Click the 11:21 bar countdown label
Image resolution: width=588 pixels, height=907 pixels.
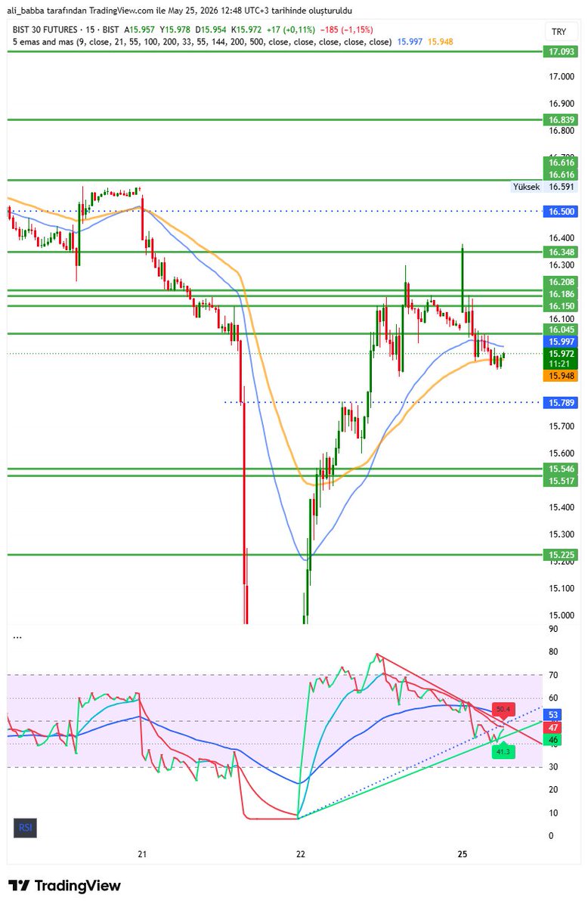pos(560,364)
